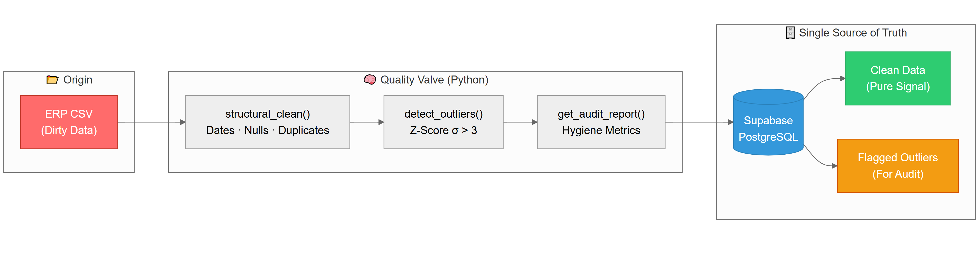The image size is (980, 253).
Task: Click the folder icon beside Origin
Action: coord(52,80)
